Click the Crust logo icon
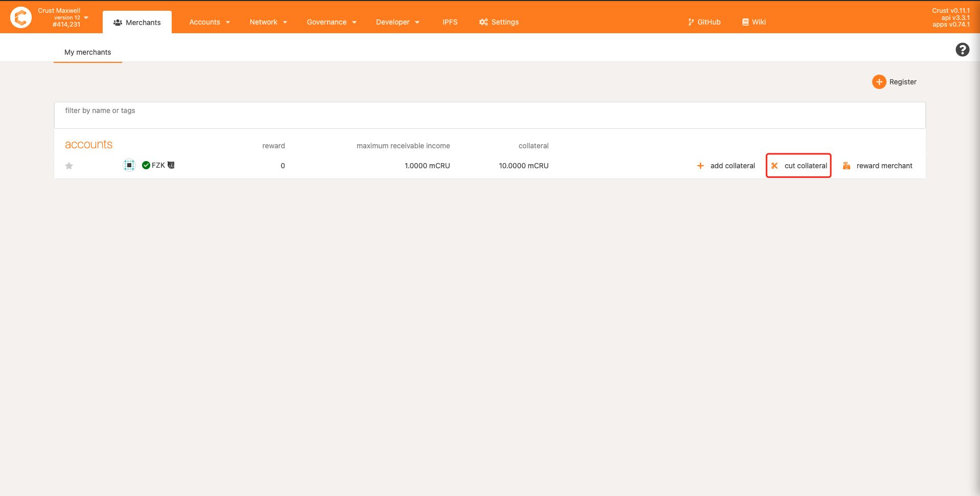This screenshot has width=980, height=496. click(21, 17)
